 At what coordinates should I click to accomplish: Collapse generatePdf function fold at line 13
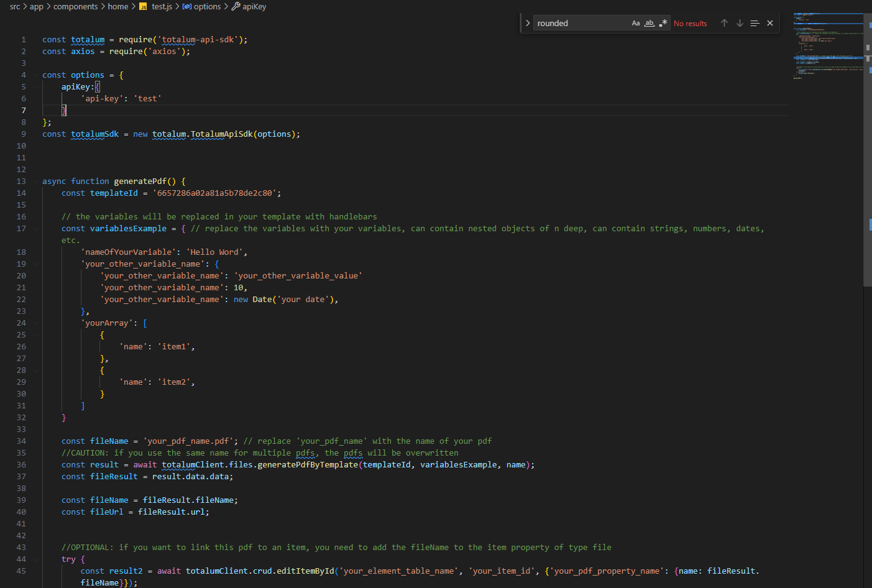35,181
